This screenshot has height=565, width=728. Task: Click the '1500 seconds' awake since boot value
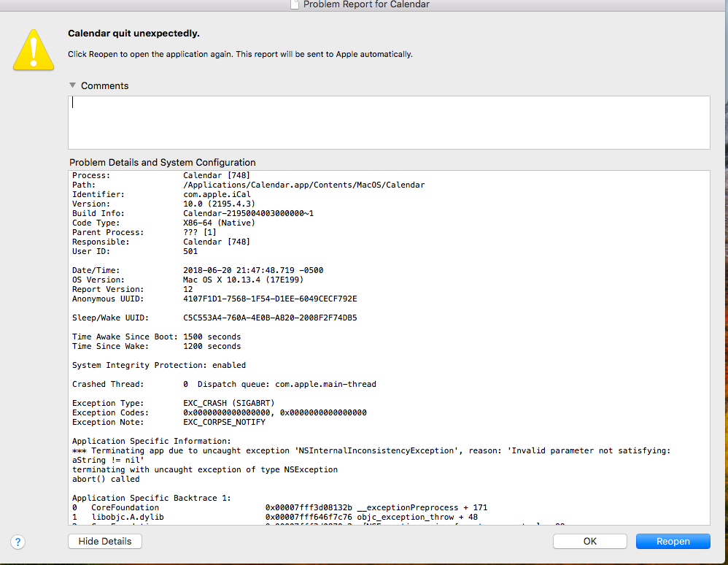(x=212, y=337)
